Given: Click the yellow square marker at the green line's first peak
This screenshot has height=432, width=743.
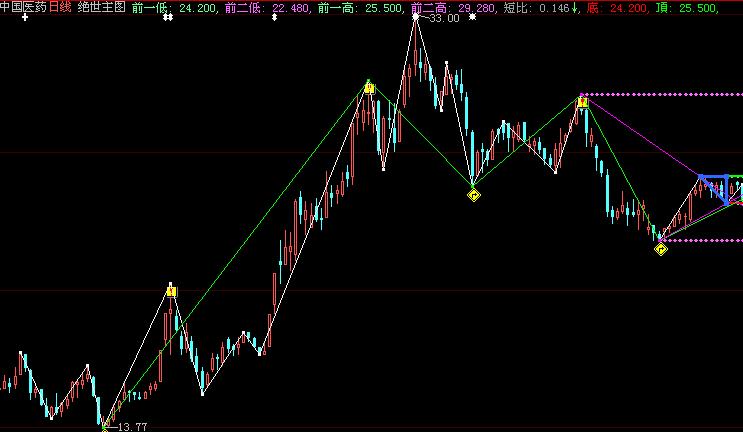Looking at the screenshot, I should 369,89.
